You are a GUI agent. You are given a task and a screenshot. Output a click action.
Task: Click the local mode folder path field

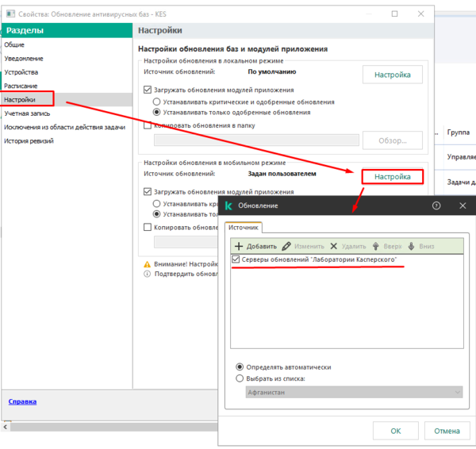256,140
